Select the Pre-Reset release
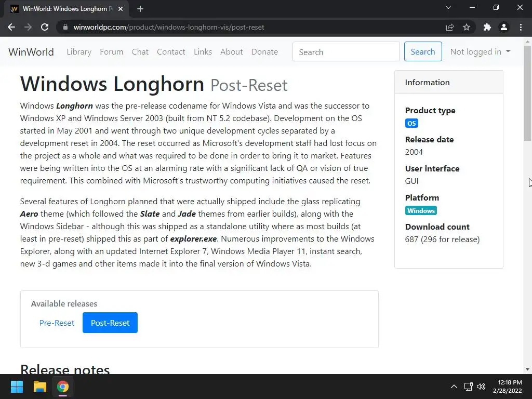532x399 pixels. click(x=57, y=323)
